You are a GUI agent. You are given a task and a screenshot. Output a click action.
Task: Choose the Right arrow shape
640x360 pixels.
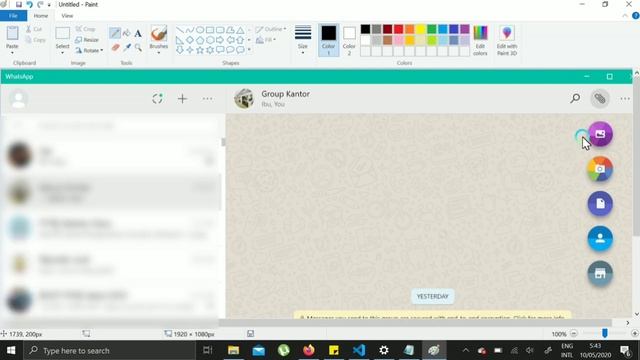point(220,40)
